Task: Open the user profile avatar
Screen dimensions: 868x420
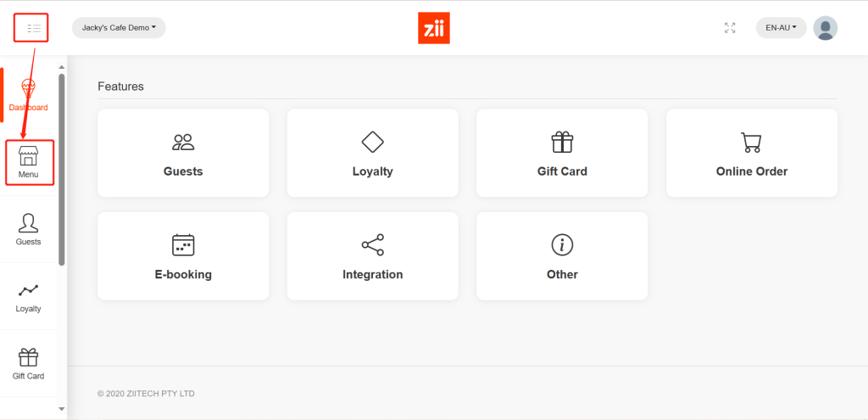Action: coord(825,28)
